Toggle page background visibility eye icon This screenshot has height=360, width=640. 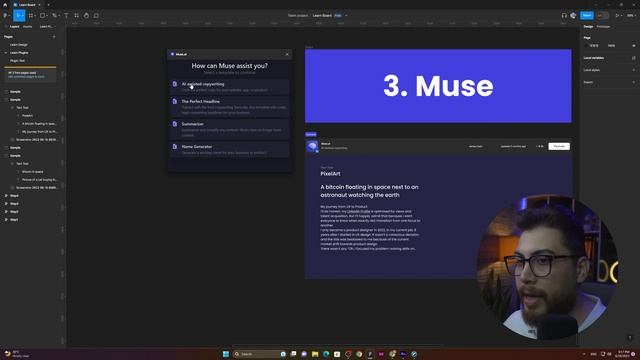633,46
